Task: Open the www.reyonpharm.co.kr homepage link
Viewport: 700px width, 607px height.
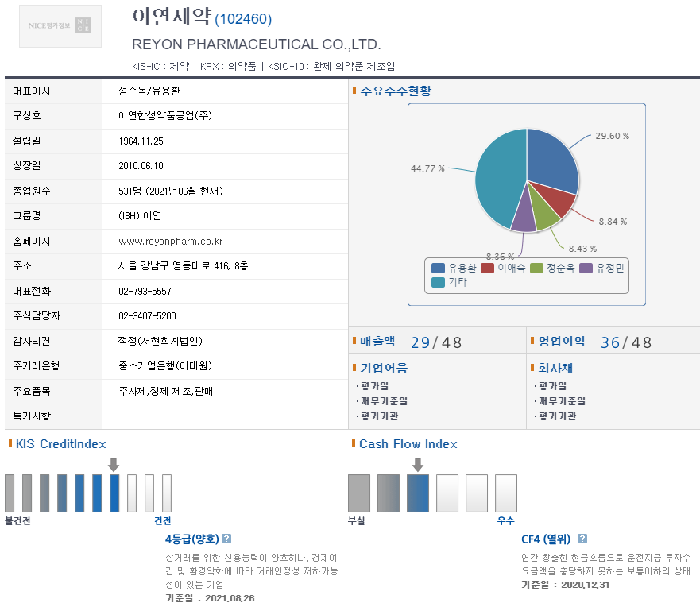Action: [x=171, y=242]
